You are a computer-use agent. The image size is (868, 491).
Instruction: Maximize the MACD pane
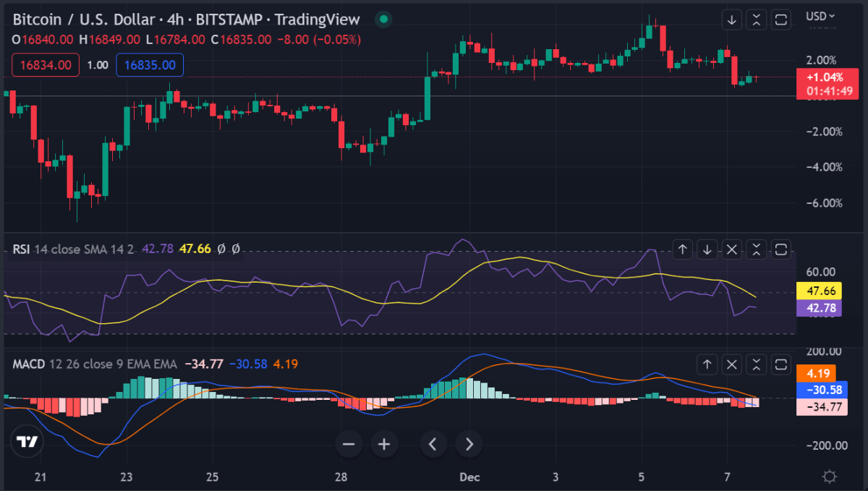[x=781, y=364]
